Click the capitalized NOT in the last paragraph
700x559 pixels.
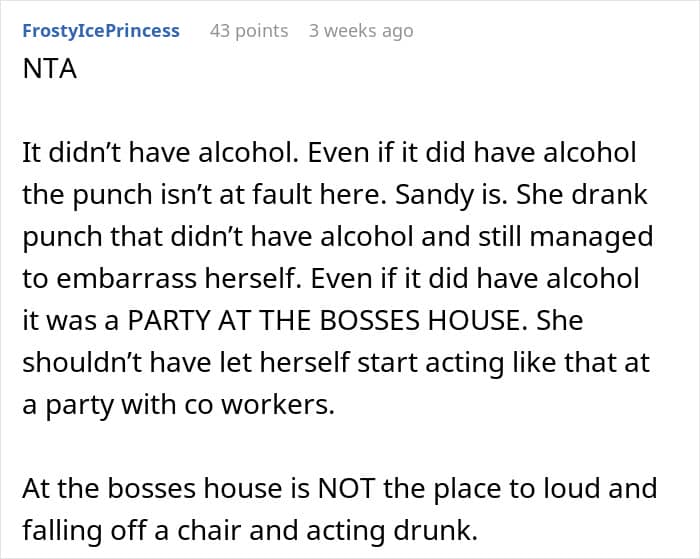point(346,488)
